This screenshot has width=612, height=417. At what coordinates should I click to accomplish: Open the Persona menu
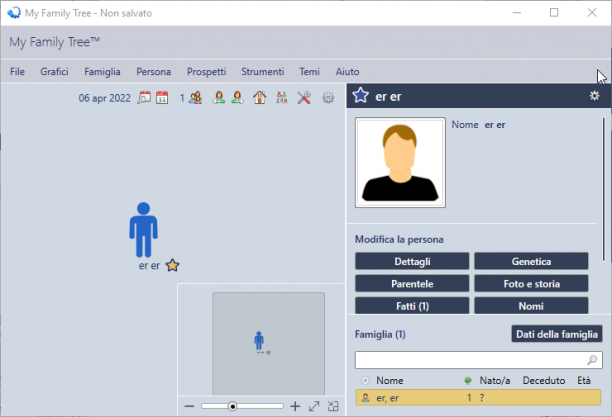[x=153, y=72]
